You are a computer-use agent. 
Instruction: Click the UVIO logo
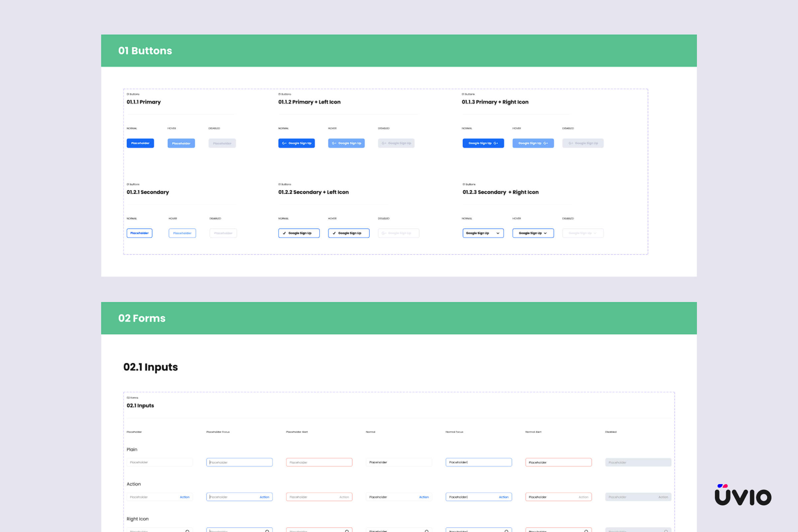pos(743,495)
